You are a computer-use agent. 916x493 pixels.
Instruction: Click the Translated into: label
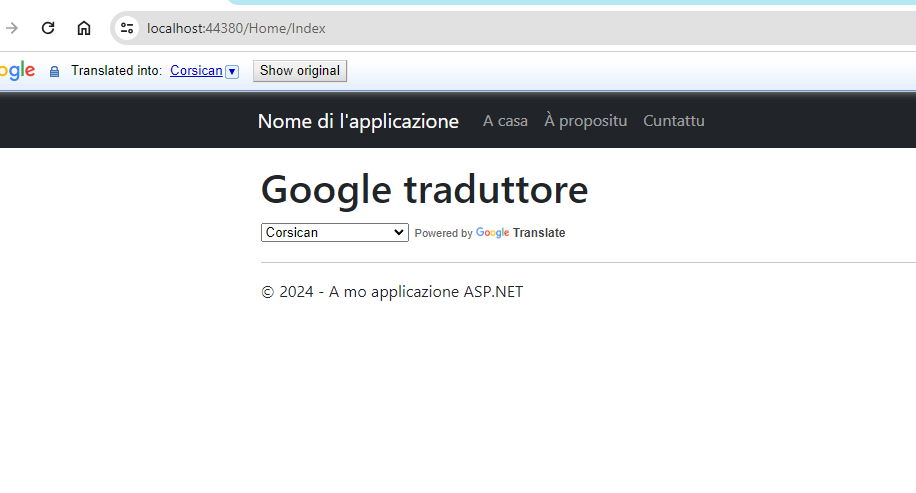click(116, 71)
